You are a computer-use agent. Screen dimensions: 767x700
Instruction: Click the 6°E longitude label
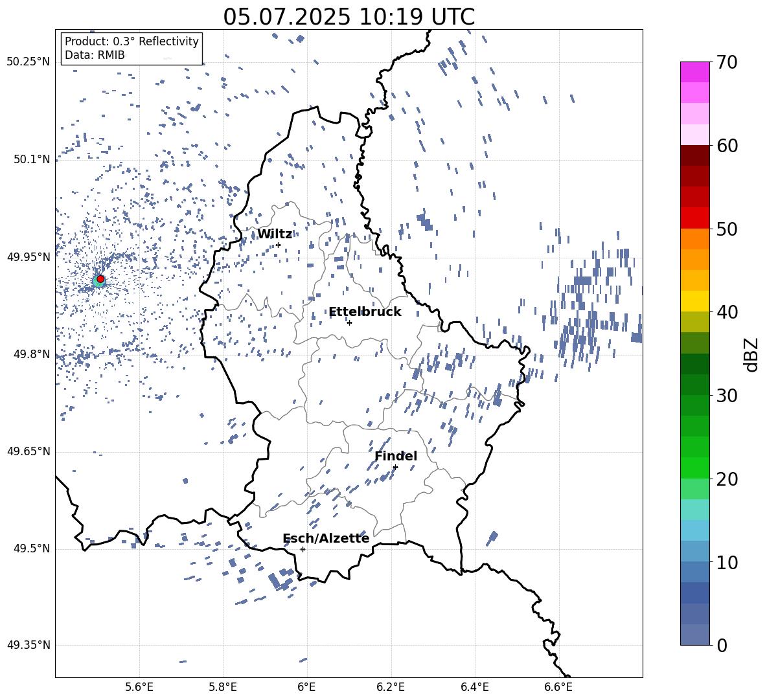(306, 687)
